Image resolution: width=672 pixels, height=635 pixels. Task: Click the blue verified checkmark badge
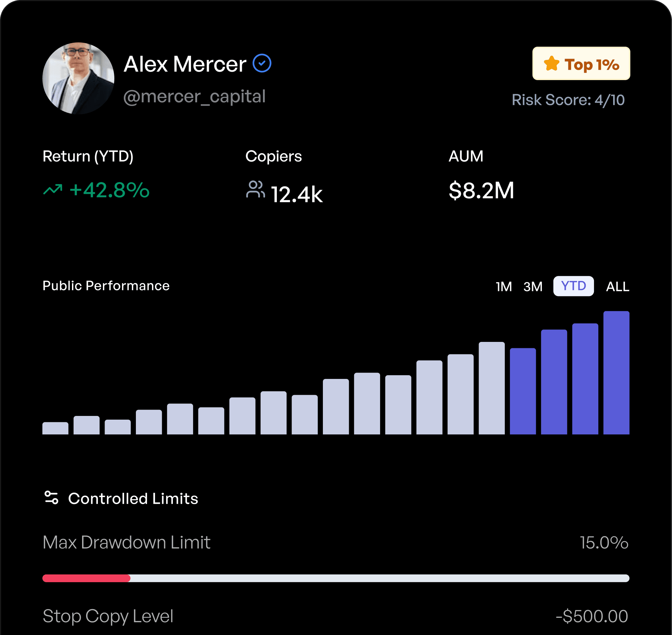tap(262, 63)
